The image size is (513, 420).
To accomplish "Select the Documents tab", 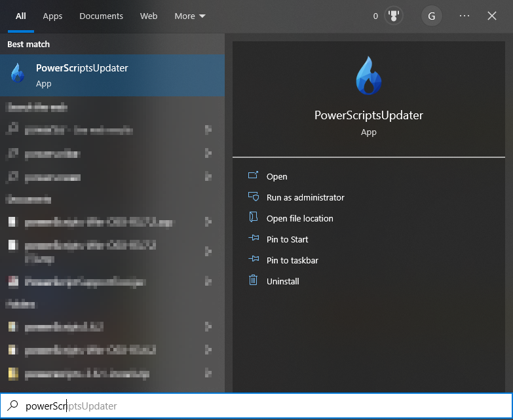I will pyautogui.click(x=101, y=16).
